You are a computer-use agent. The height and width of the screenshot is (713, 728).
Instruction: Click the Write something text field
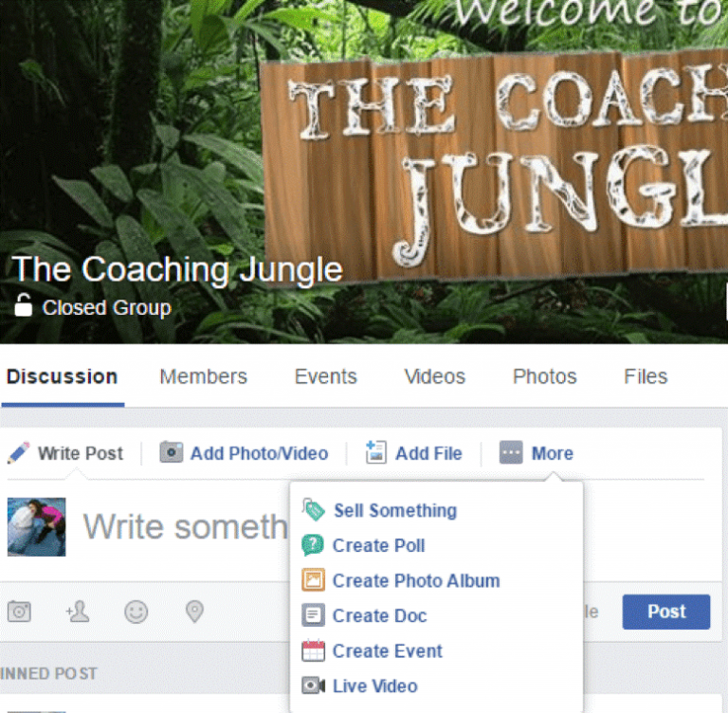185,527
